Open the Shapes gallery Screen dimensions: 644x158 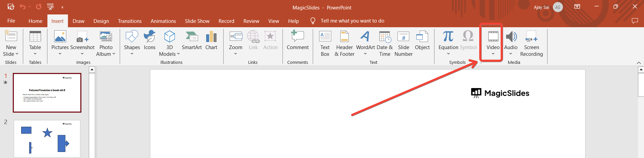[x=132, y=43]
